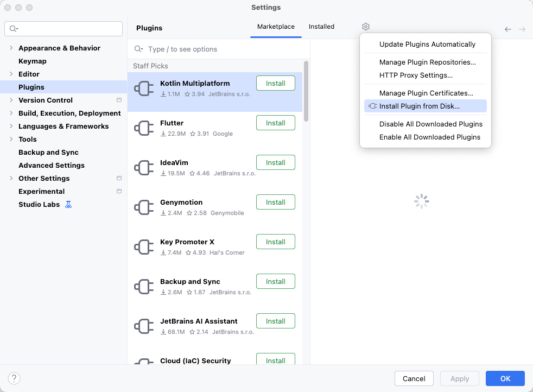The image size is (533, 392).
Task: Focus the plugin marketplace search field
Action: pyautogui.click(x=218, y=49)
